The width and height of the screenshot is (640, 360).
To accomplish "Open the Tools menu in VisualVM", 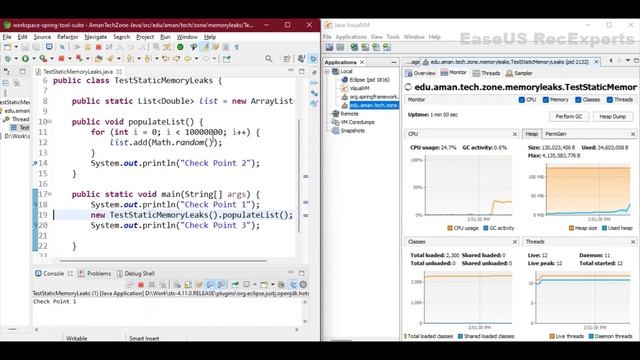I will pos(393,37).
